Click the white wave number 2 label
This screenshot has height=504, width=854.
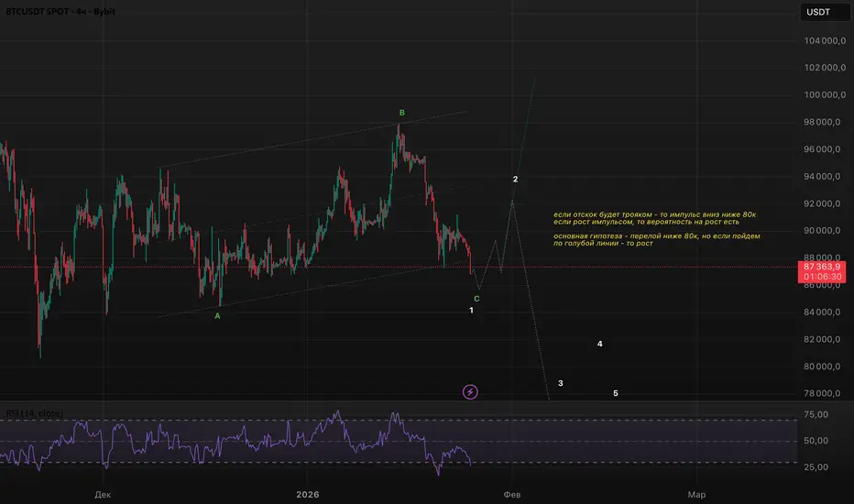[x=515, y=180]
